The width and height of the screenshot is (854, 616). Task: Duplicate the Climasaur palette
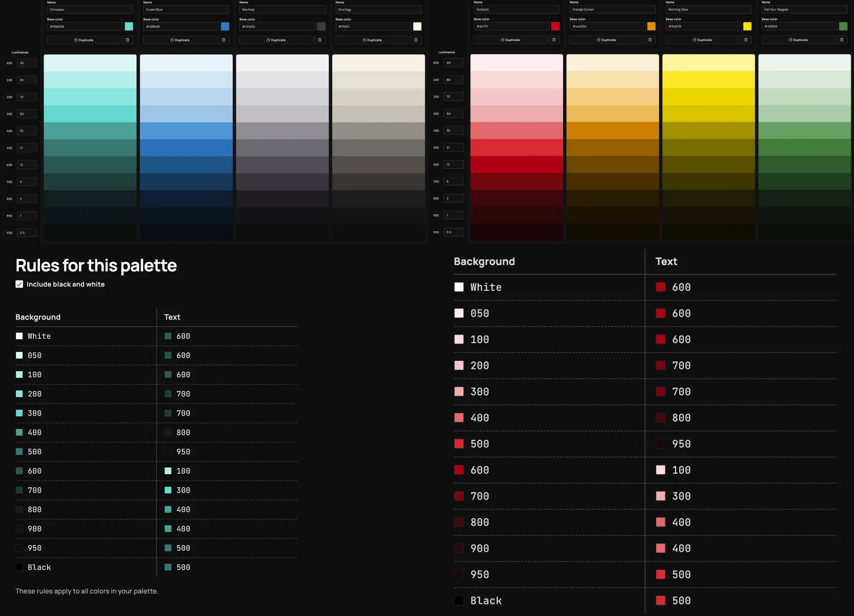pos(84,40)
